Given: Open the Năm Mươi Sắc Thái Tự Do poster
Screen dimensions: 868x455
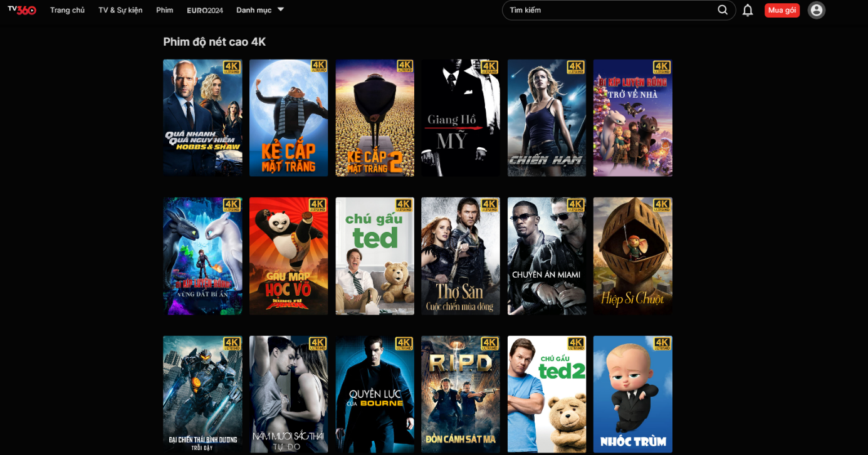Looking at the screenshot, I should (x=288, y=394).
